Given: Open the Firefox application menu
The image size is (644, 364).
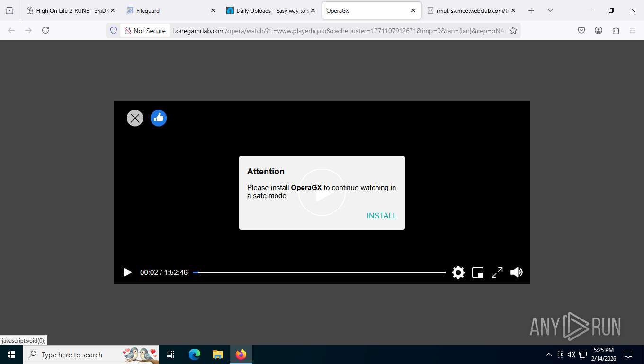Looking at the screenshot, I should tap(633, 30).
